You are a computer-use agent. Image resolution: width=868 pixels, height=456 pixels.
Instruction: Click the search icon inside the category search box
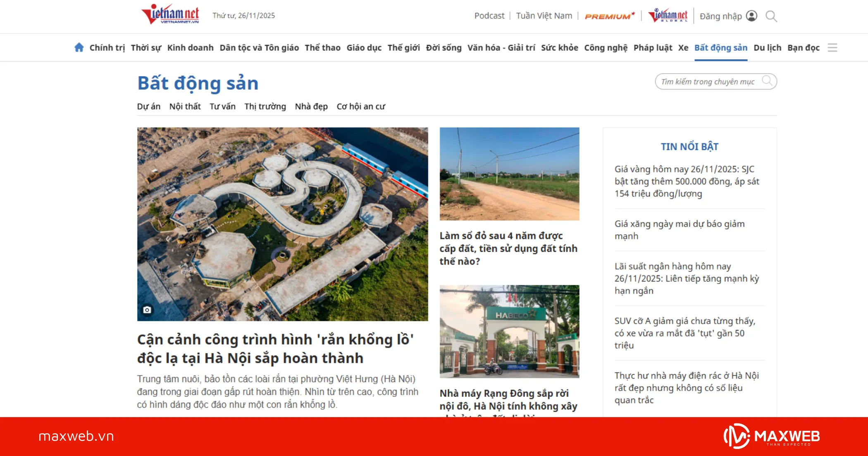coord(768,81)
